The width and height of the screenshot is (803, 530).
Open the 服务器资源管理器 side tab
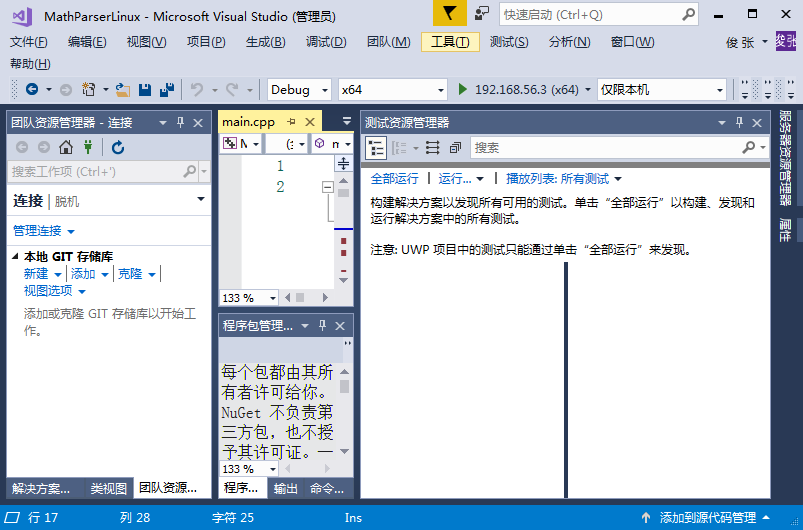point(785,157)
